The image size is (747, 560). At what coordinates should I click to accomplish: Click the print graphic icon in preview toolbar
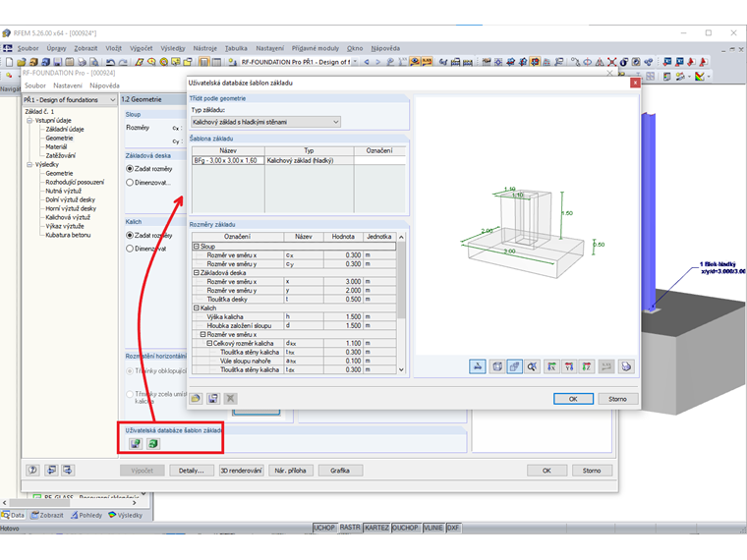[626, 366]
